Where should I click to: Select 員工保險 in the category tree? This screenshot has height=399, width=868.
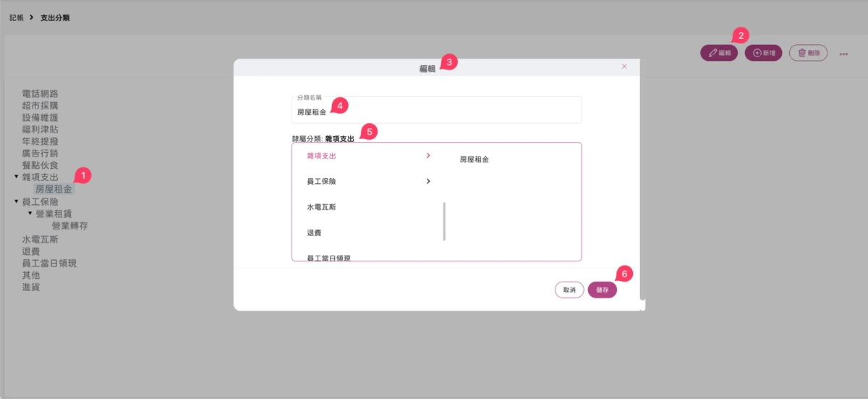click(40, 202)
